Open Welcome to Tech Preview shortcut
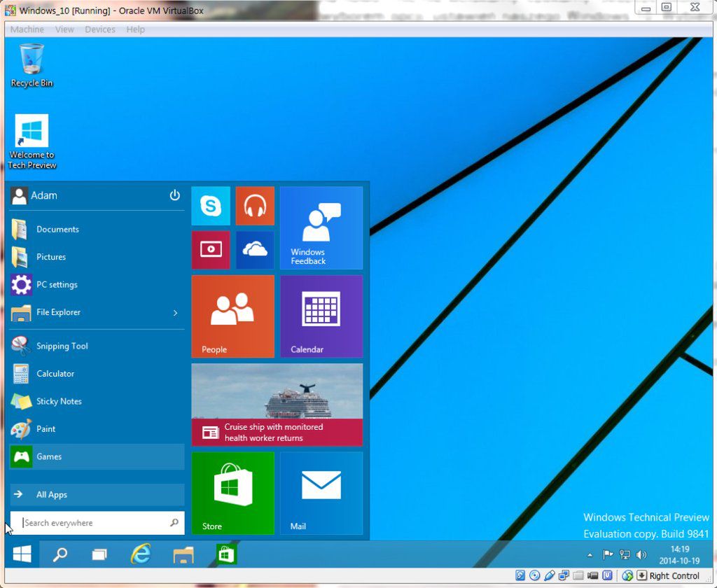The width and height of the screenshot is (717, 588). tap(32, 141)
